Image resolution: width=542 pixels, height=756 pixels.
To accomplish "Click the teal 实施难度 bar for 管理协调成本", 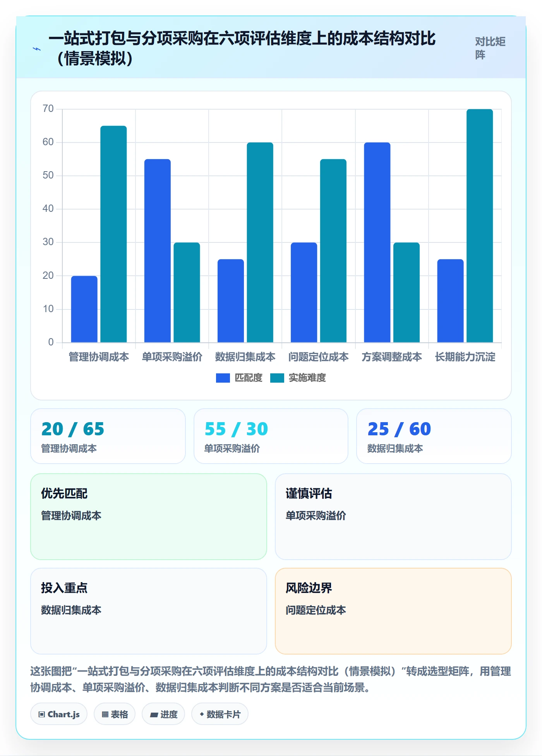I will click(x=113, y=234).
